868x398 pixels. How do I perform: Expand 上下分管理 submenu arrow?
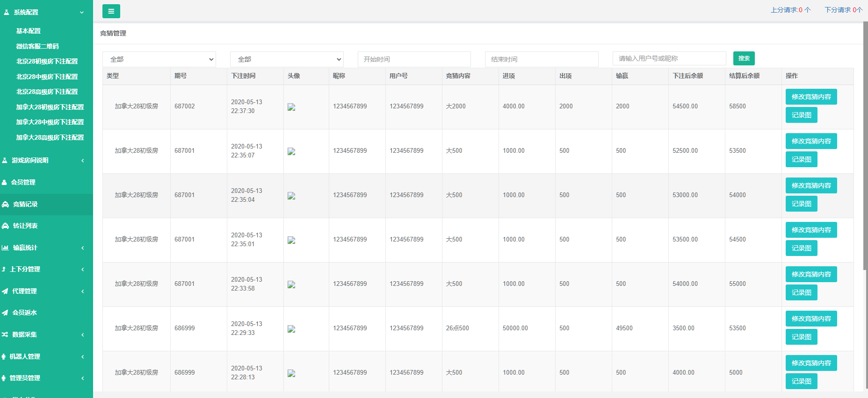83,269
